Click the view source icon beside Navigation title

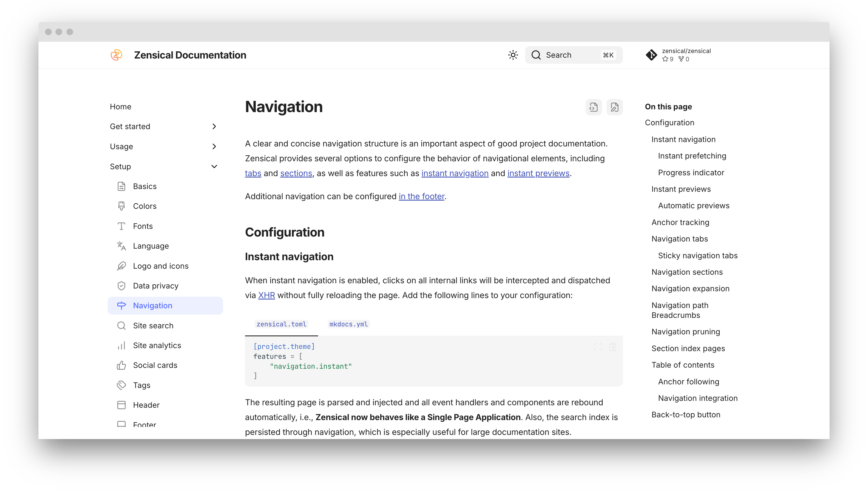coord(593,107)
